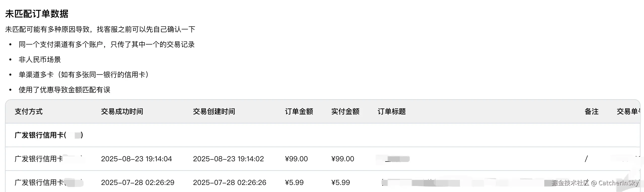Screen dimensions: 644x192
Task: Click the 交易创建时间 column header
Action: 214,111
